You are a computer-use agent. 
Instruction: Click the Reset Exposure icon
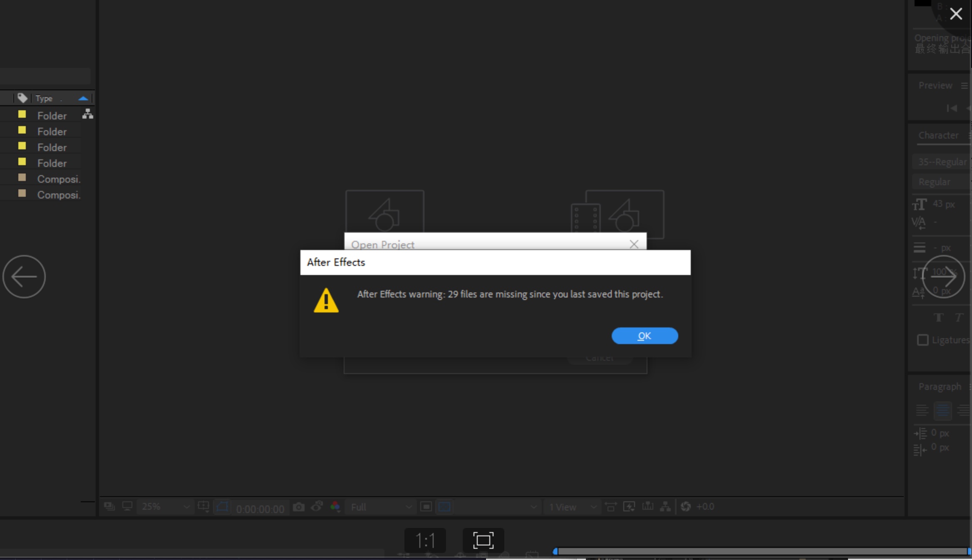coord(686,506)
